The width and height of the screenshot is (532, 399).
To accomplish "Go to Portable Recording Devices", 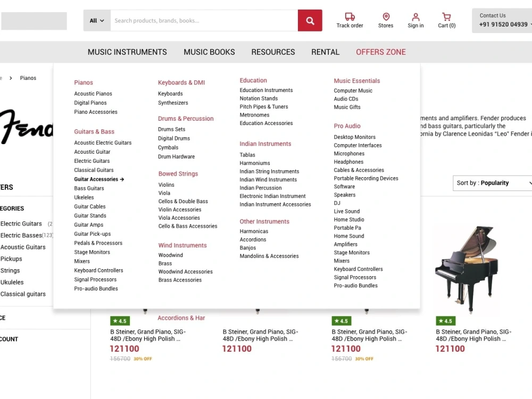I will 366,178.
